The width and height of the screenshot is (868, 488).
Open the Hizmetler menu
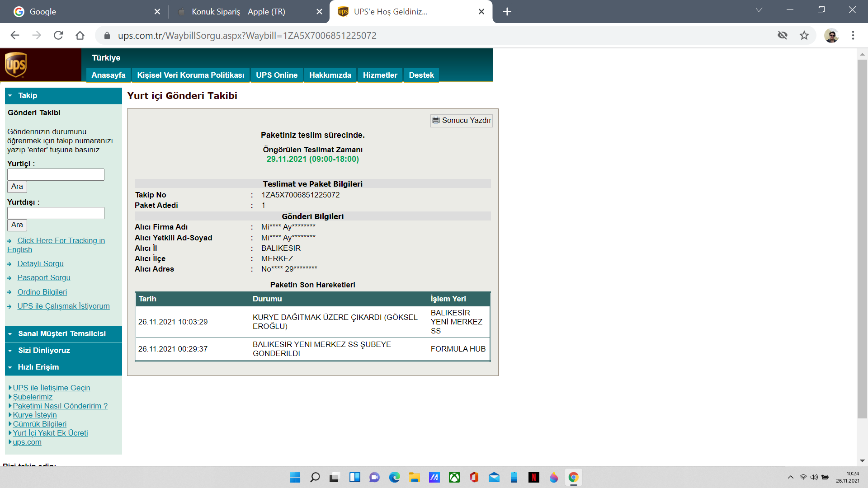tap(380, 75)
